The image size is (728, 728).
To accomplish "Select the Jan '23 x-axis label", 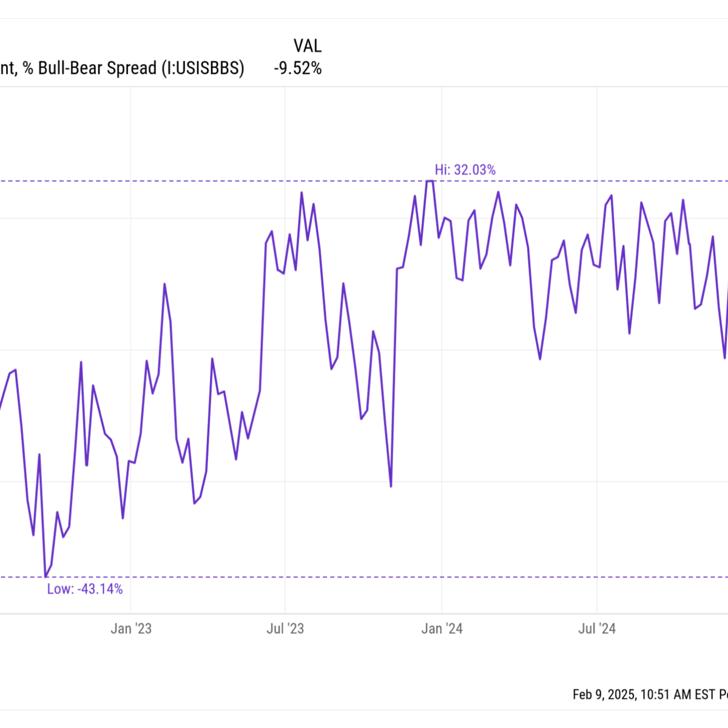I will pos(131,629).
